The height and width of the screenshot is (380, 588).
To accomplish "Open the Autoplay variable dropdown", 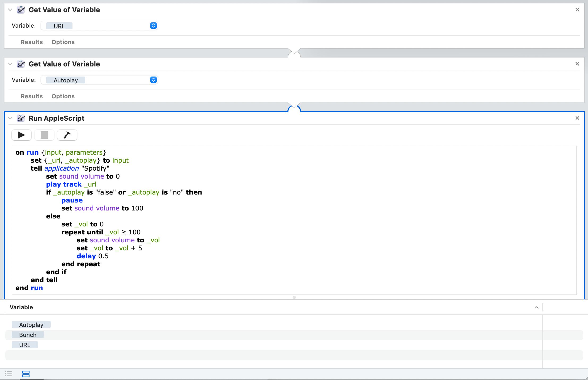I will click(x=153, y=80).
